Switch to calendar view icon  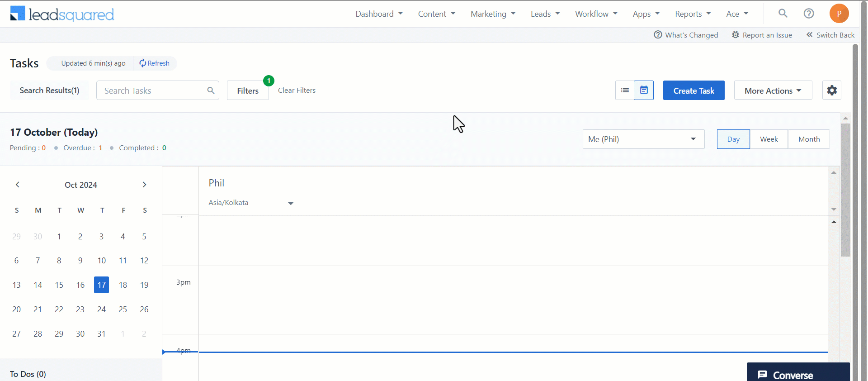(x=644, y=90)
